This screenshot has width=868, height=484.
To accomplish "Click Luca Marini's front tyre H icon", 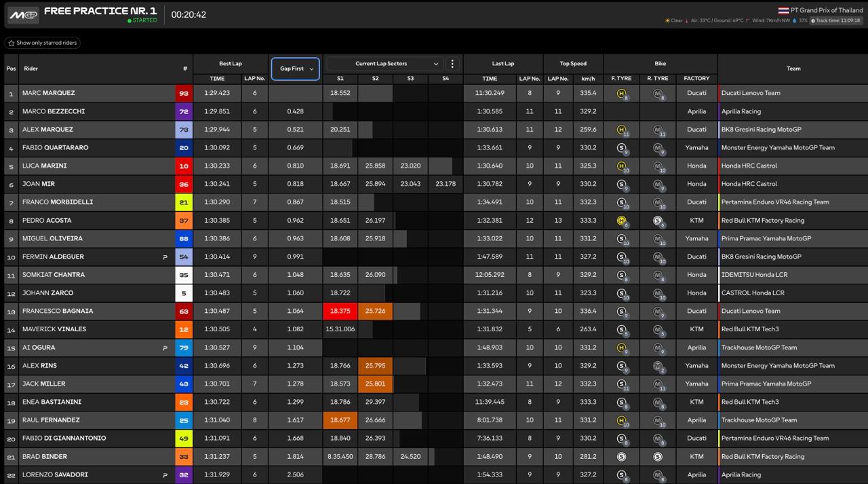I will point(621,166).
